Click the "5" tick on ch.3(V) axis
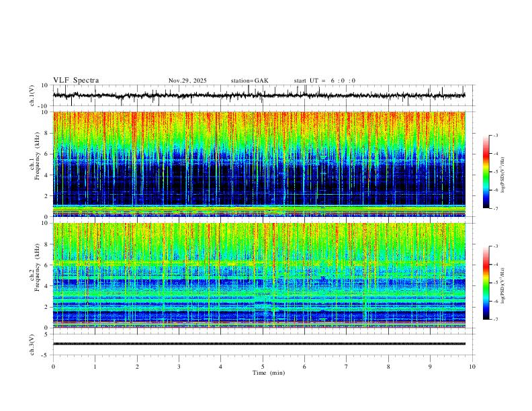Image resolution: width=532 pixels, height=411 pixels. pos(46,334)
